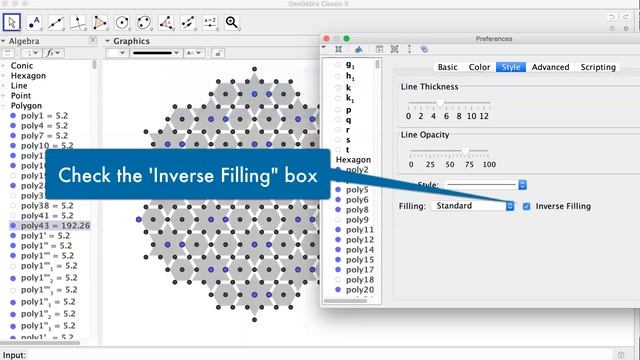
Task: Select the Polygon tool
Action: click(x=100, y=22)
